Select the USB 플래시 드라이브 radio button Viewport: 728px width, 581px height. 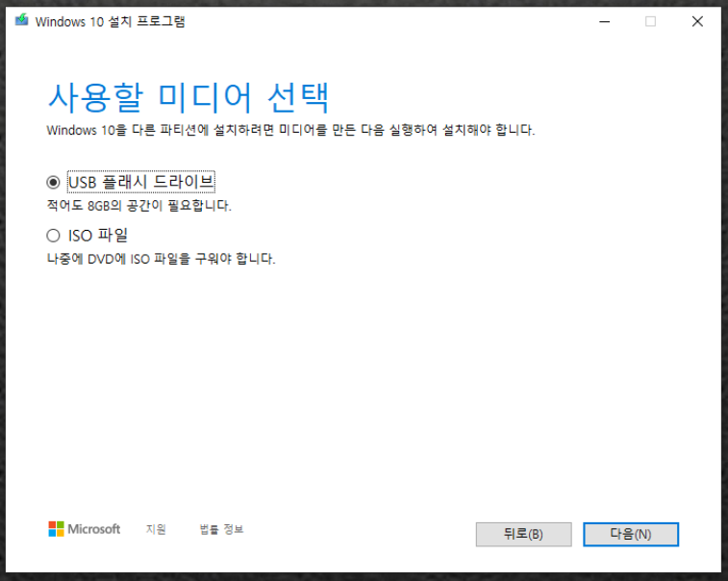[53, 182]
